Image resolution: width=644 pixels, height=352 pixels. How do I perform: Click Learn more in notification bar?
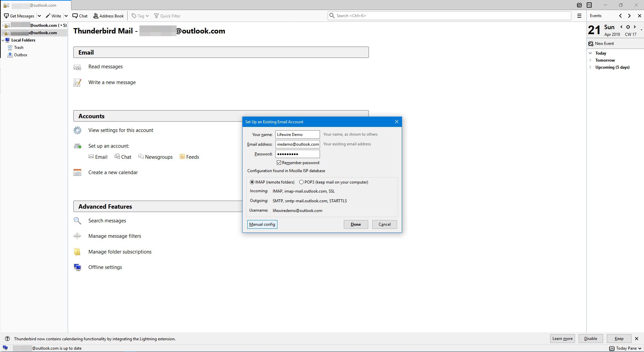click(x=563, y=339)
